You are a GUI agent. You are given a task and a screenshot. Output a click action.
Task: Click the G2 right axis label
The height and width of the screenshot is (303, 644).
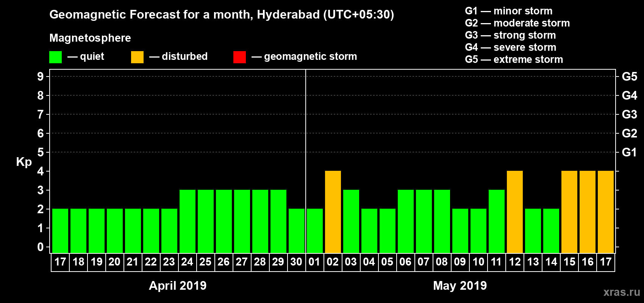(x=630, y=133)
